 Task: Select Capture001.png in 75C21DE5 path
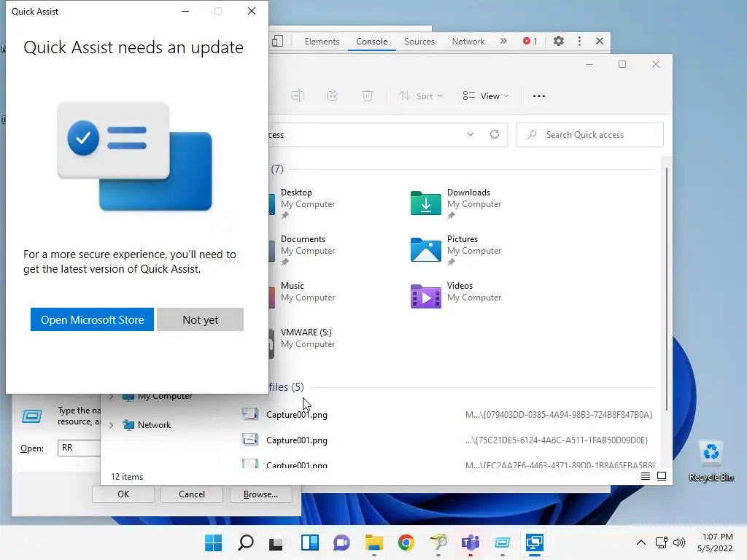[297, 440]
